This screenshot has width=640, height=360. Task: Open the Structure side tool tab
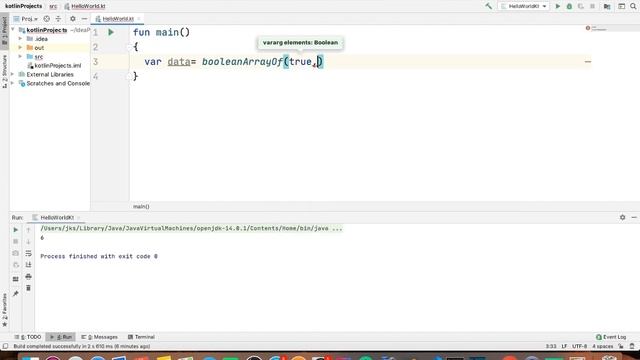click(4, 71)
